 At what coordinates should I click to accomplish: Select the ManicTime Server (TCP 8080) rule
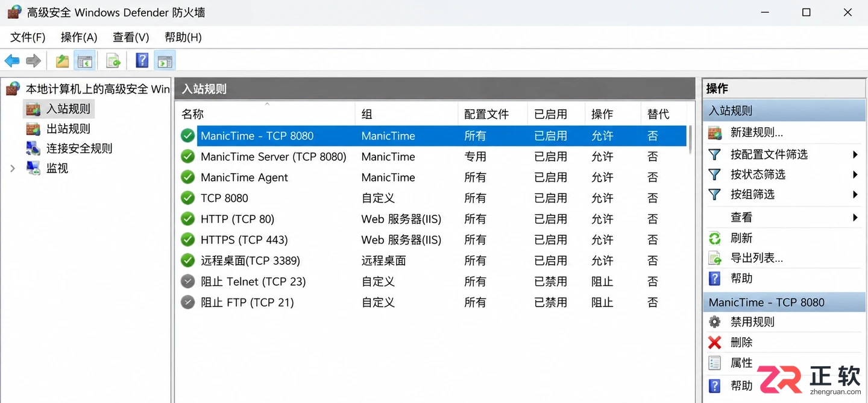point(273,157)
